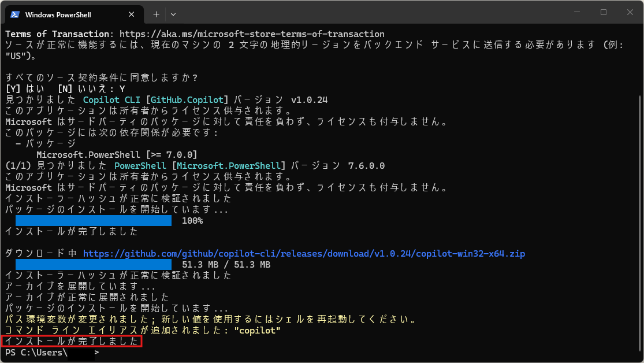Open a new terminal tab
644x363 pixels.
click(x=156, y=14)
